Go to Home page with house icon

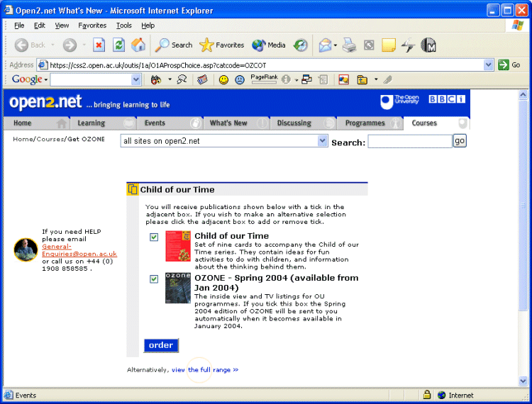click(138, 45)
